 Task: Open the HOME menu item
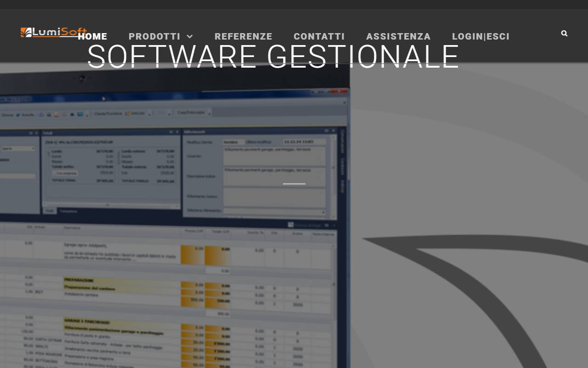click(x=92, y=36)
